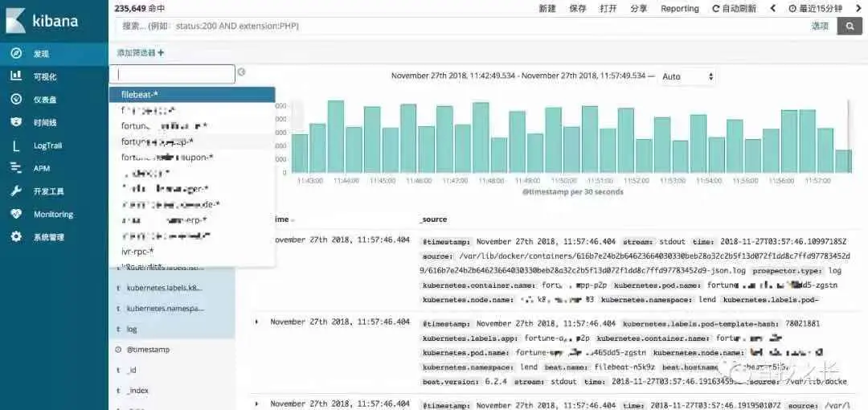Open Reporting from the top bar
Screen dimensions: 868x410
[x=680, y=8]
